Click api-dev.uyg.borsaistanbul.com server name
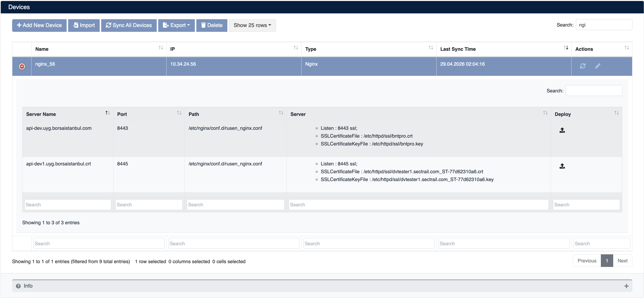This screenshot has width=644, height=298. [59, 128]
